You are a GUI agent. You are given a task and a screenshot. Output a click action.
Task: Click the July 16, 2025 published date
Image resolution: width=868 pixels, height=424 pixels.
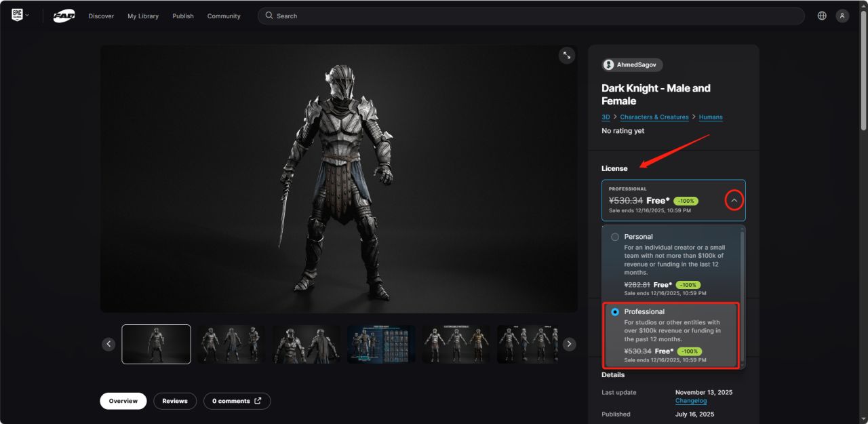tap(694, 414)
